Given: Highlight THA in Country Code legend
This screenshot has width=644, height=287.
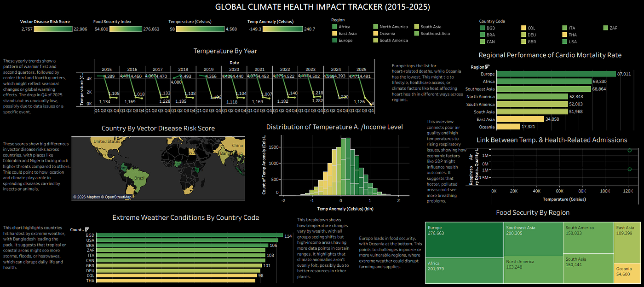Looking at the screenshot, I should [564, 35].
